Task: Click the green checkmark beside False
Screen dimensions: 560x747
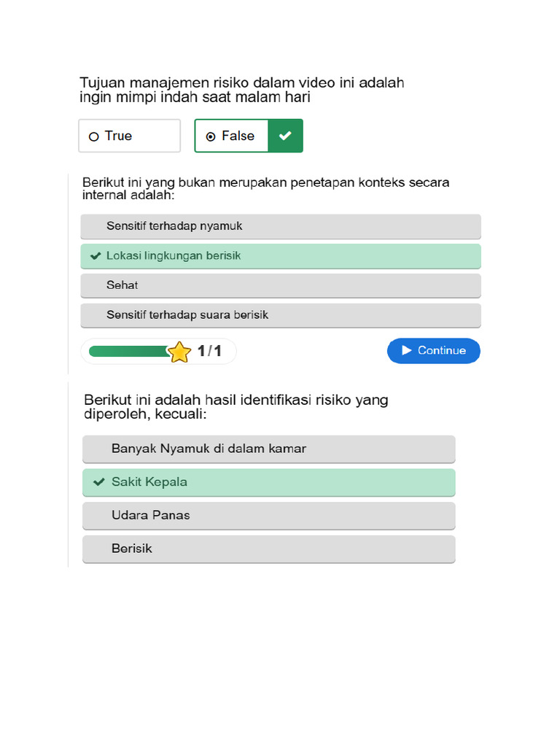Action: (285, 136)
